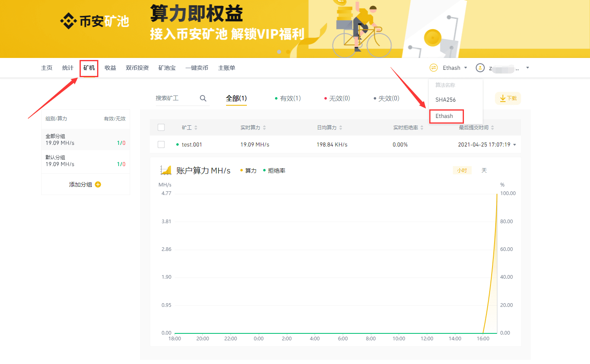Open the Ethash algorithm dropdown
590x364 pixels.
455,68
